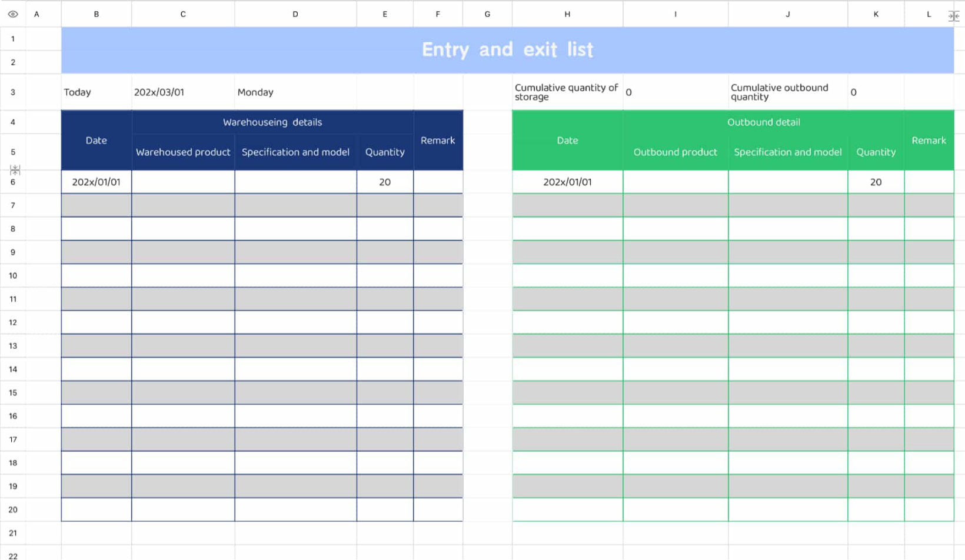Select column D header
This screenshot has height=560, width=965.
point(295,14)
